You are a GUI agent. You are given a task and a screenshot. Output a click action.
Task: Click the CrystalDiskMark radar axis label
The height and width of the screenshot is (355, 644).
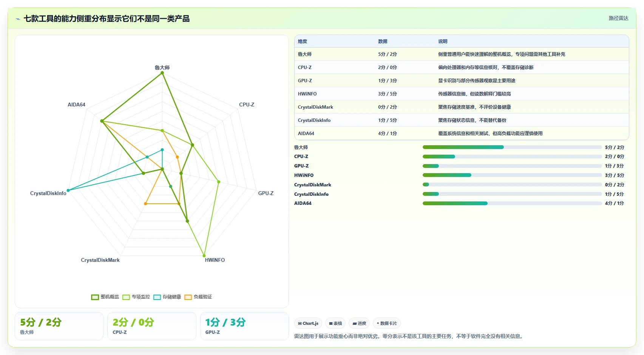pos(100,260)
